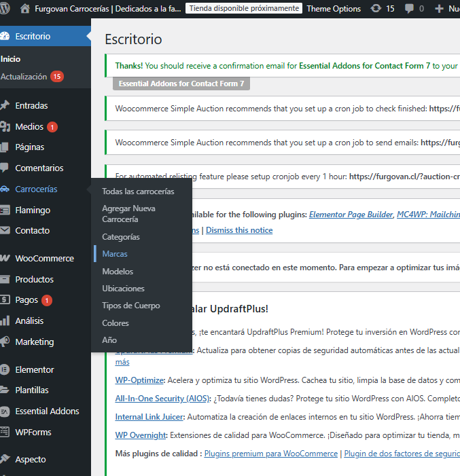Open the updates icon showing 15

pyautogui.click(x=376, y=9)
